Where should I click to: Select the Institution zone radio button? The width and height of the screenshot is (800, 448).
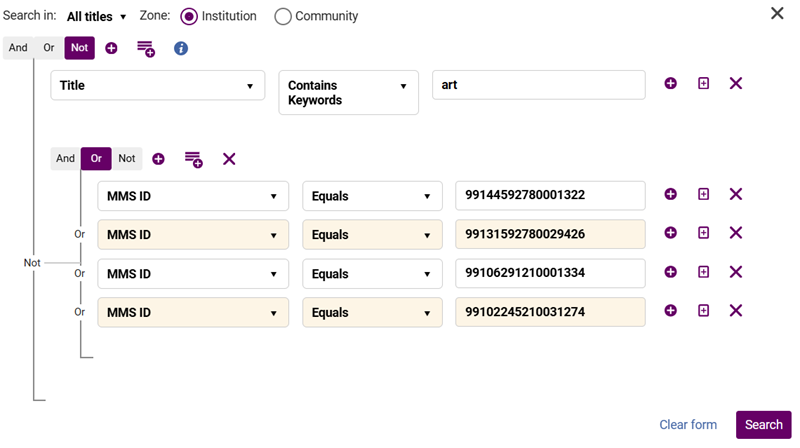189,16
